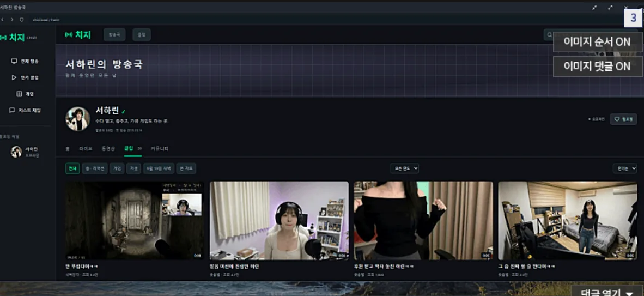Switch to the 라이브 channel tab
Viewport: 644px width, 296px height.
point(86,148)
